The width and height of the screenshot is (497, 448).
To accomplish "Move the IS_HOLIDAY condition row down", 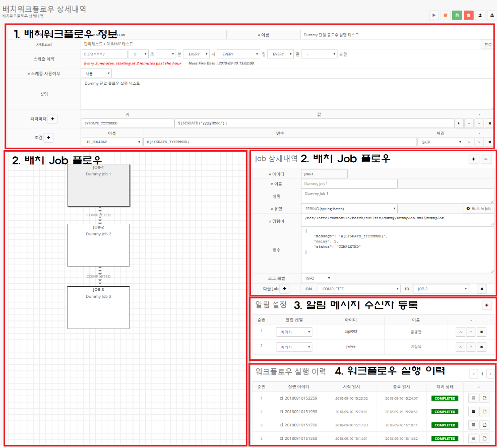I will pyautogui.click(x=479, y=142).
